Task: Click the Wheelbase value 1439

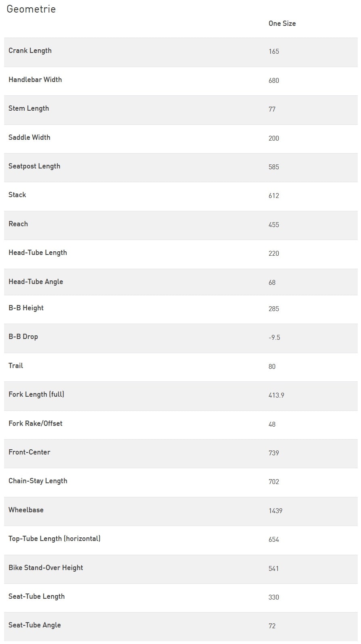Action: [x=275, y=511]
